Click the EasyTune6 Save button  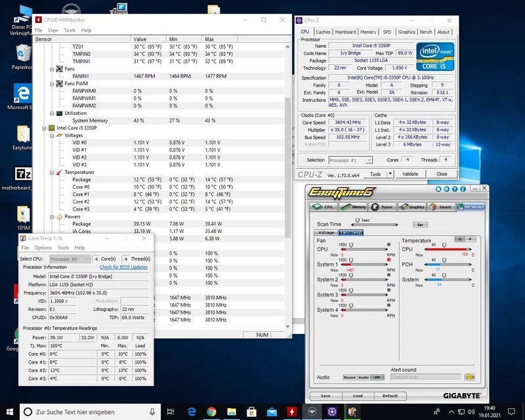click(325, 396)
